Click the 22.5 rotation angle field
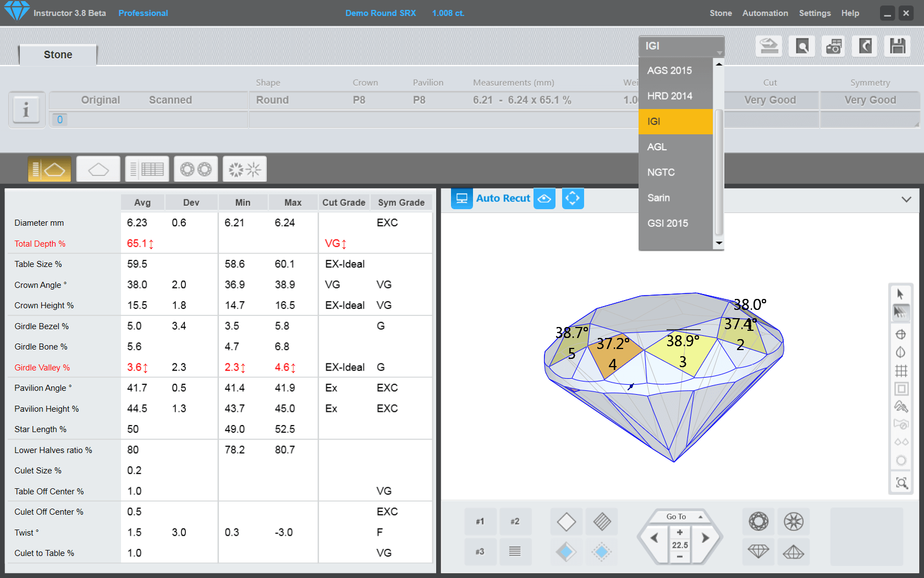 (x=680, y=545)
